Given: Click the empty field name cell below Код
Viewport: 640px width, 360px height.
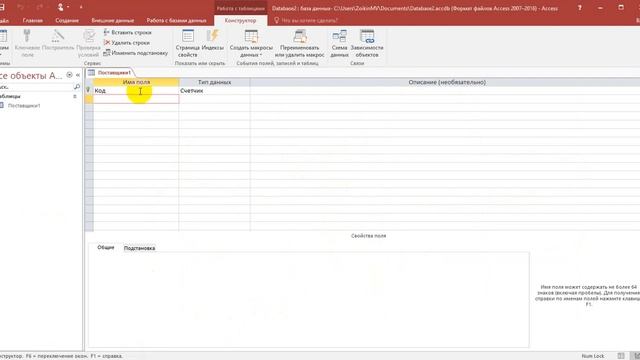Looking at the screenshot, I should [136, 99].
